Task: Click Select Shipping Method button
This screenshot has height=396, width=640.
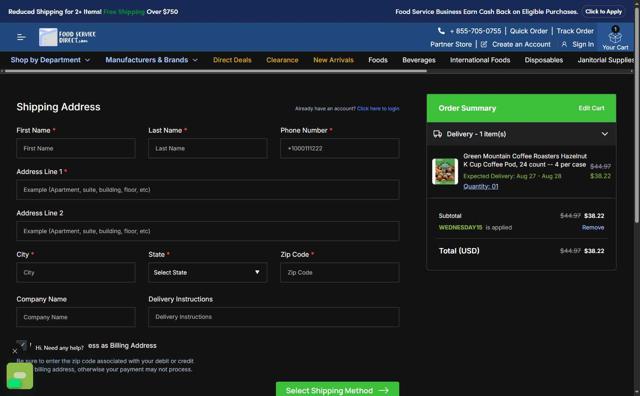Action: click(x=338, y=390)
